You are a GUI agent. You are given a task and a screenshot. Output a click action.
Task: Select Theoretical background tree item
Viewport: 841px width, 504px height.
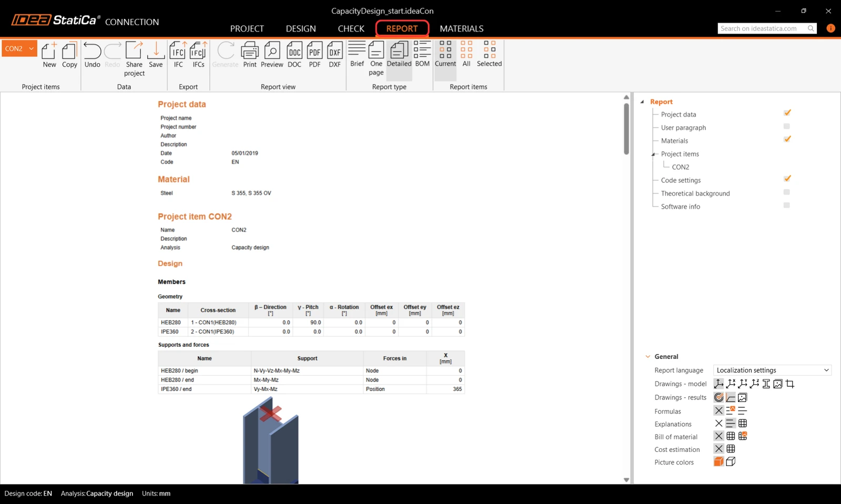point(695,193)
